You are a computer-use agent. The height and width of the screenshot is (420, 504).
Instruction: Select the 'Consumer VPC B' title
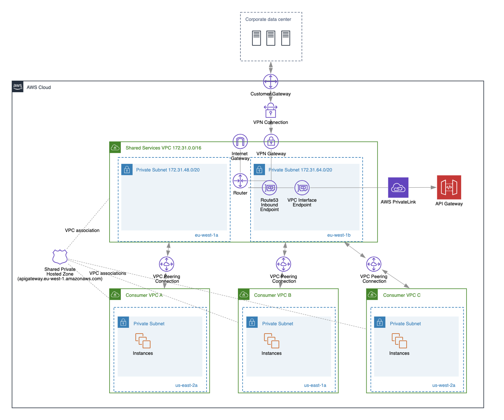click(273, 295)
